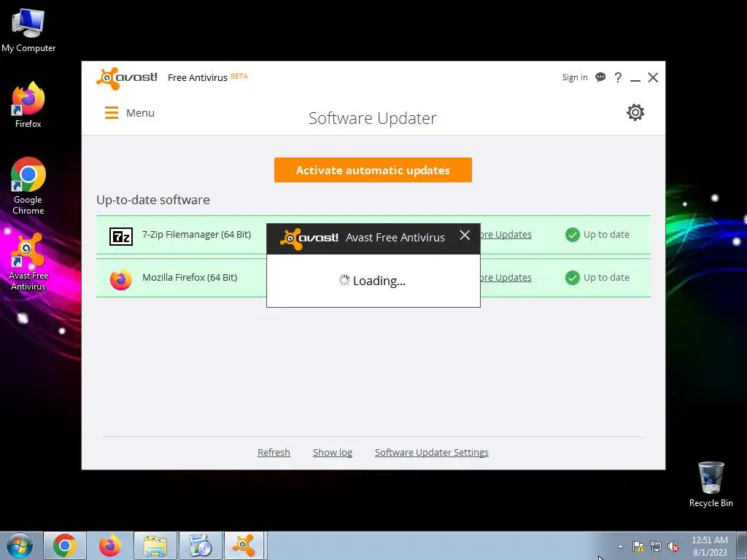Open Chrome from the taskbar
The width and height of the screenshot is (747, 560).
65,545
